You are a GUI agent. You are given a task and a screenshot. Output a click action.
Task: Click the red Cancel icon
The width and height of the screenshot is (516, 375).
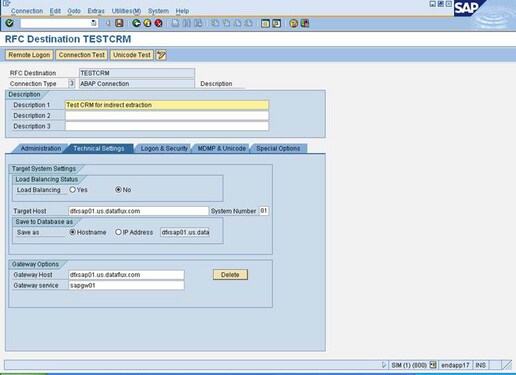click(x=159, y=23)
